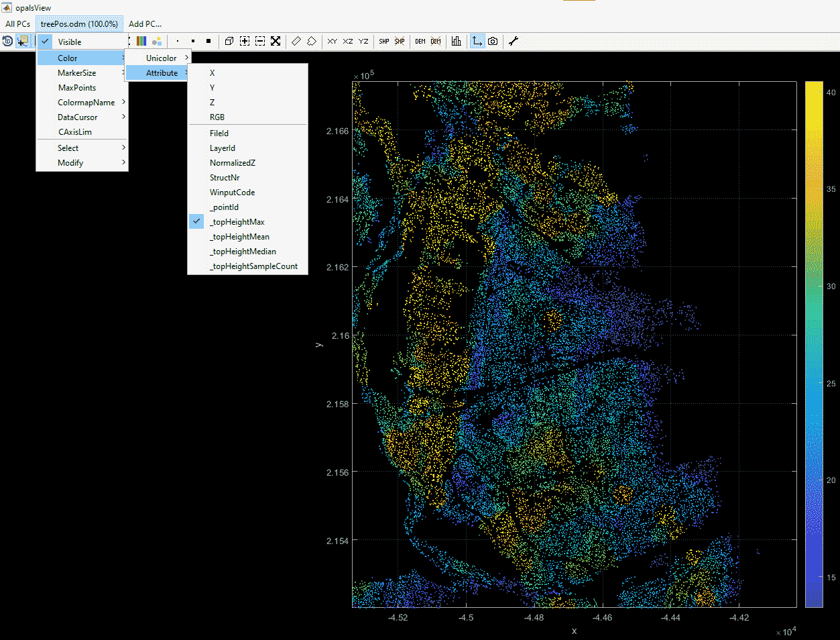Viewport: 840px width, 640px height.
Task: Select the YZ view icon
Action: (363, 42)
